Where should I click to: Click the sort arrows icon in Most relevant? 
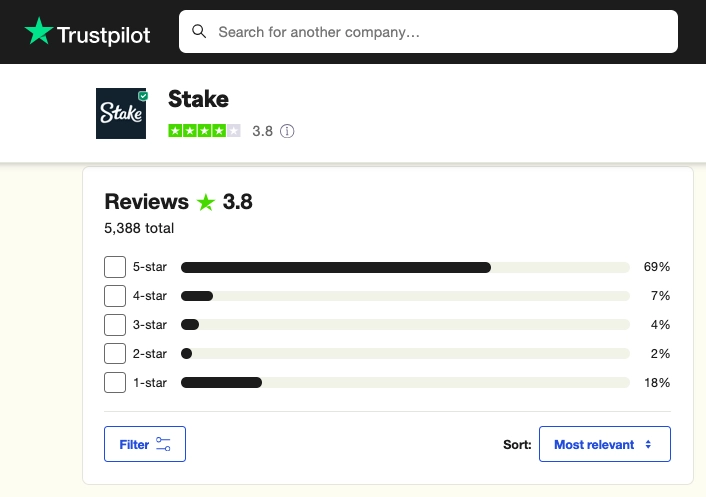(648, 444)
